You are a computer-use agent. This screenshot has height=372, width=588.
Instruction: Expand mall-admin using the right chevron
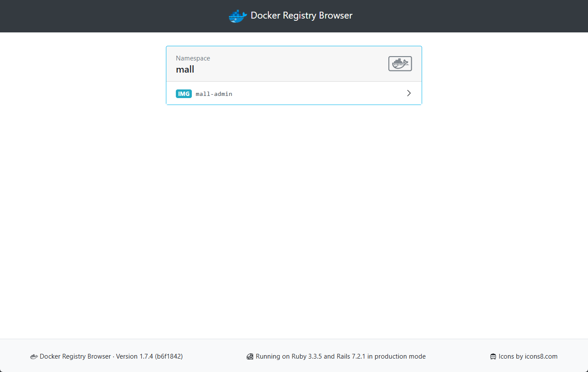pos(409,93)
